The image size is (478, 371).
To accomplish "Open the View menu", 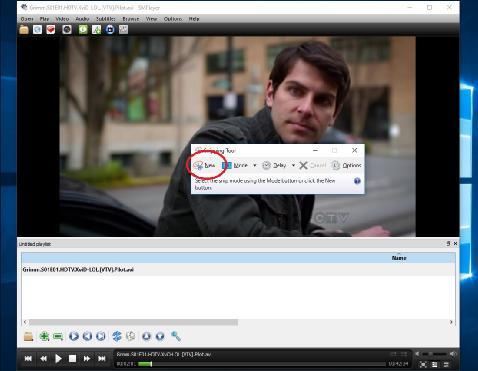I will 151,19.
